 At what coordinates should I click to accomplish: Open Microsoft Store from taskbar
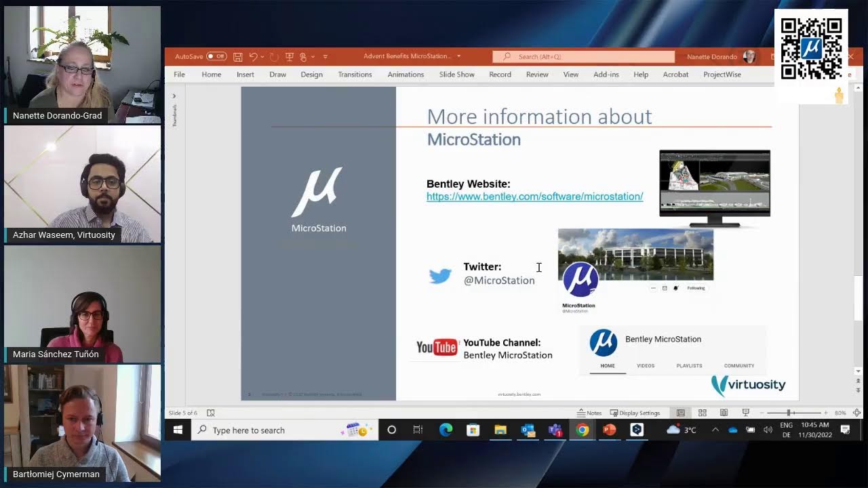[473, 430]
